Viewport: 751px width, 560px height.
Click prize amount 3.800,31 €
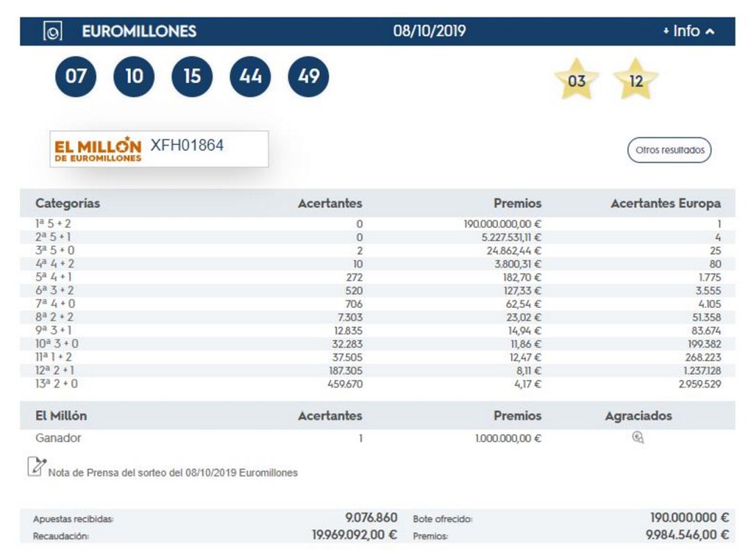[518, 264]
